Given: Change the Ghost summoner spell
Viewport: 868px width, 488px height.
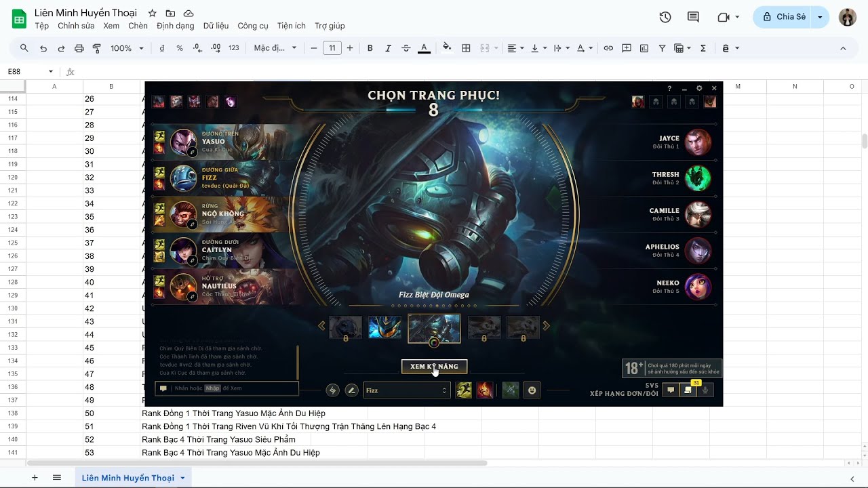Looking at the screenshot, I should click(x=464, y=390).
